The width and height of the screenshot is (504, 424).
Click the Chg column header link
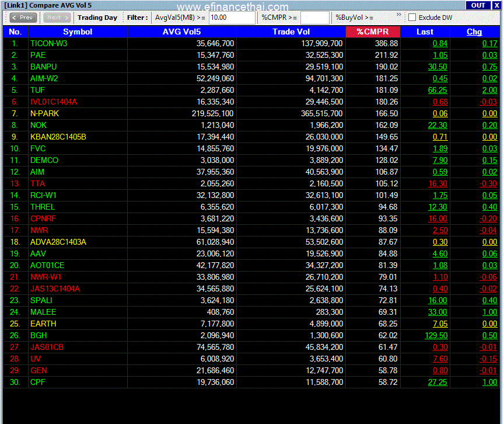point(474,32)
